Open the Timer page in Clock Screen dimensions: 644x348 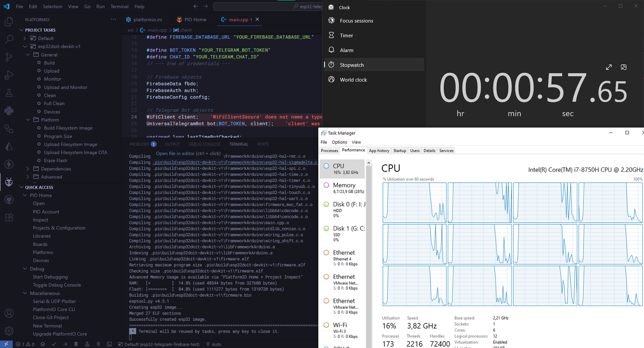coord(346,36)
